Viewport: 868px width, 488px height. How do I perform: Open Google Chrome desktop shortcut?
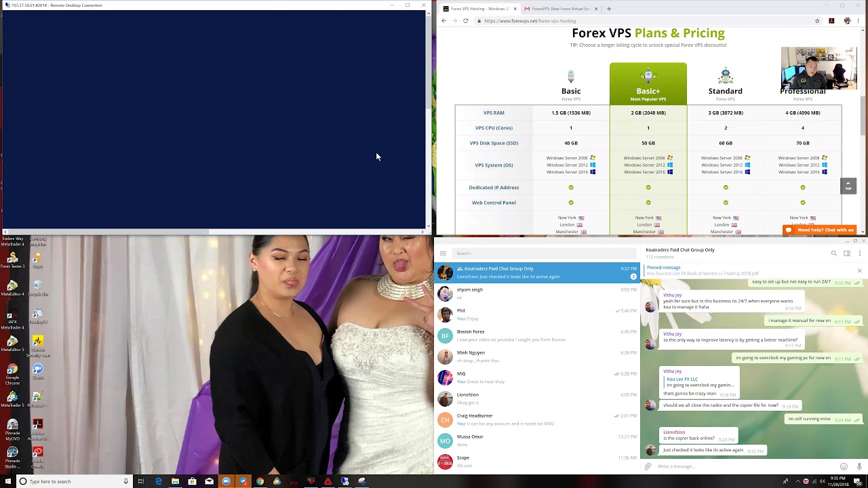[12, 373]
